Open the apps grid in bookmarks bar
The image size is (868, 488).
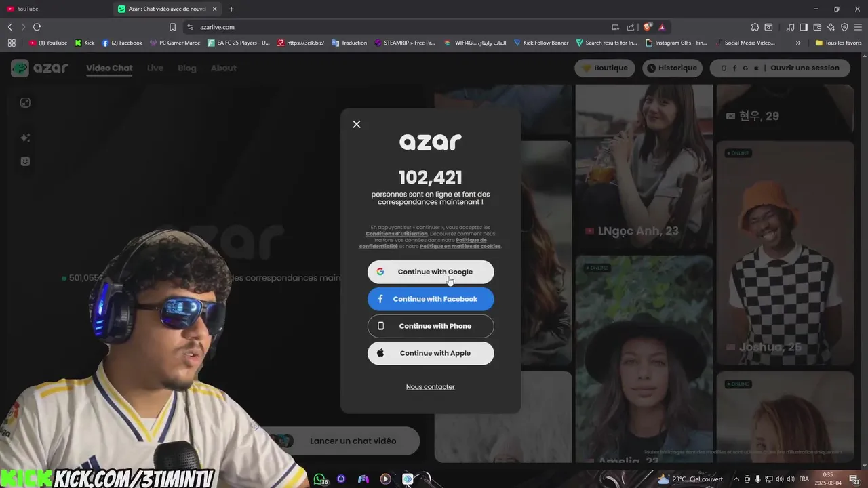[x=12, y=43]
